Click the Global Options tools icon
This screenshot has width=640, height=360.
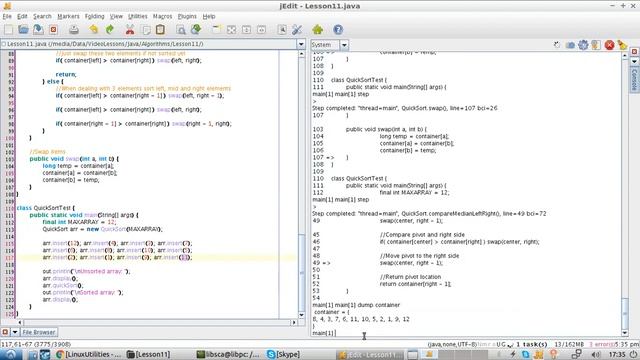point(297,29)
